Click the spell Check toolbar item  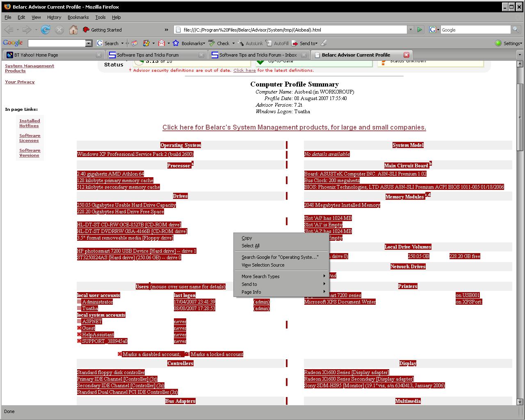219,43
